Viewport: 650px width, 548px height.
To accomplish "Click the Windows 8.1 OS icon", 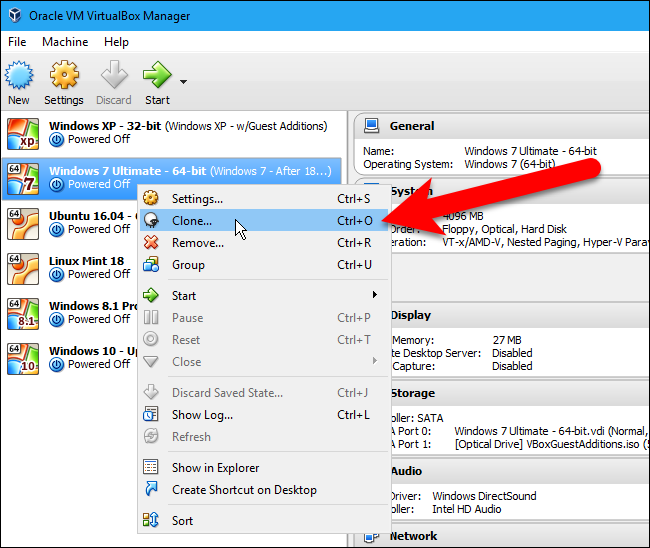I will pos(23,314).
